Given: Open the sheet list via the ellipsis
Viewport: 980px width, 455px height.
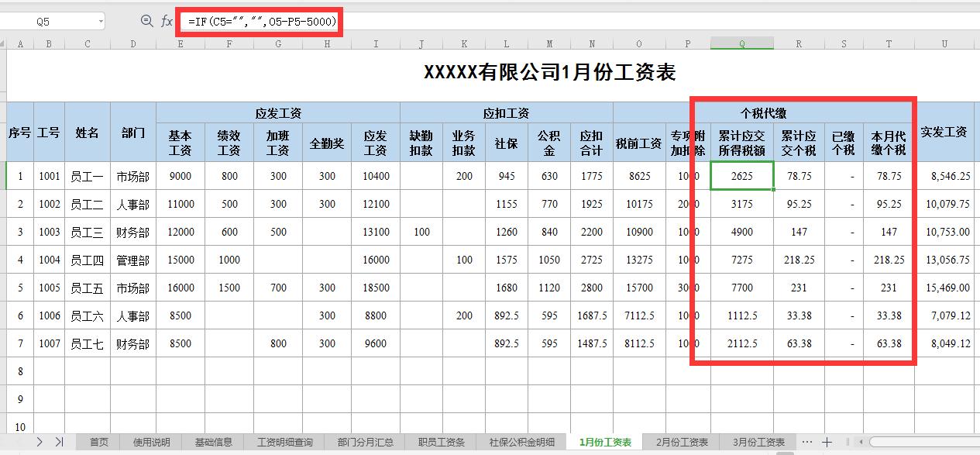Looking at the screenshot, I should click(x=807, y=441).
